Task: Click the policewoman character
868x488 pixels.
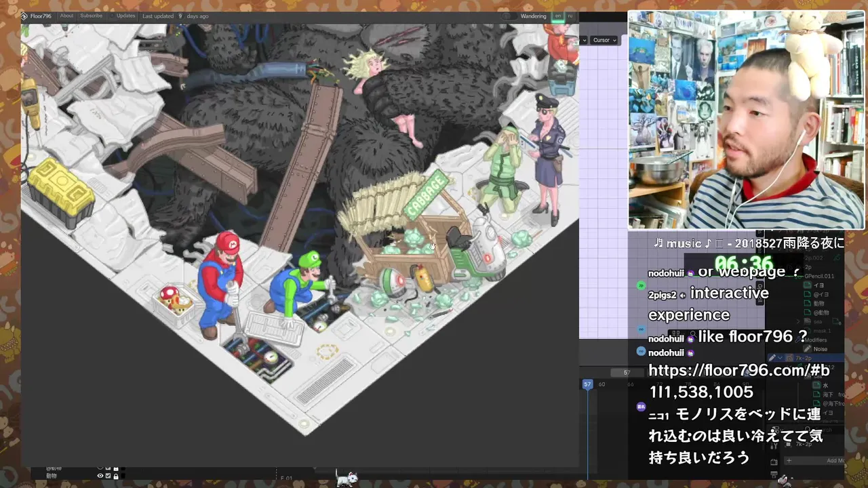Action: point(547,159)
